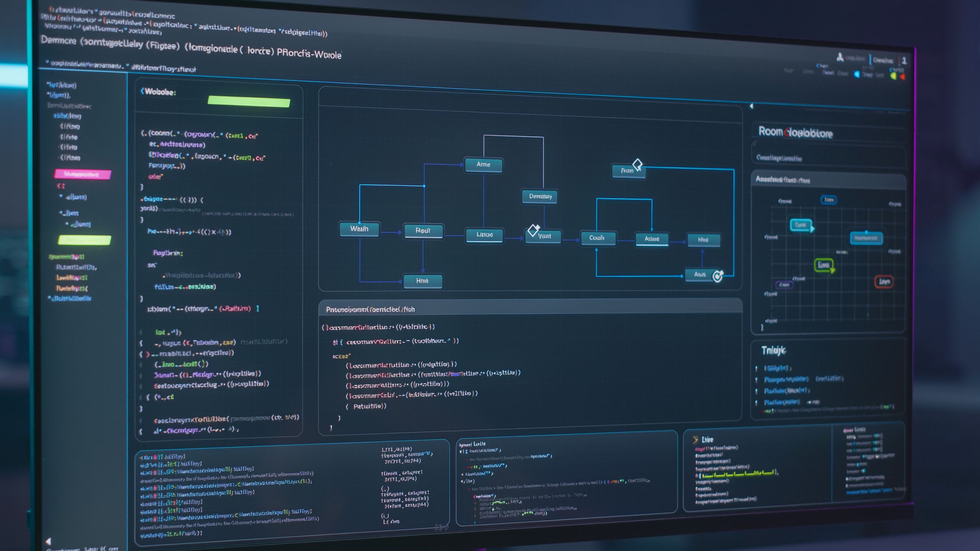The height and width of the screenshot is (551, 980).
Task: Click the dark blue pill node atop the grid panel
Action: [x=828, y=200]
